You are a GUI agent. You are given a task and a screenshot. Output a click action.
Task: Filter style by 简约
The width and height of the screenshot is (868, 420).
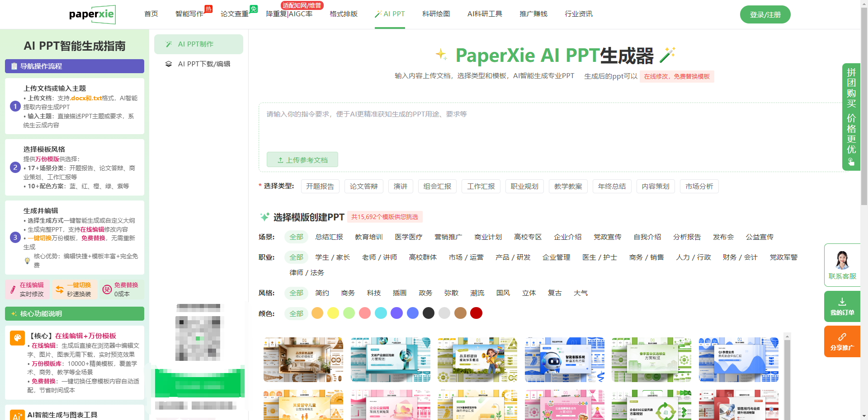pyautogui.click(x=322, y=293)
